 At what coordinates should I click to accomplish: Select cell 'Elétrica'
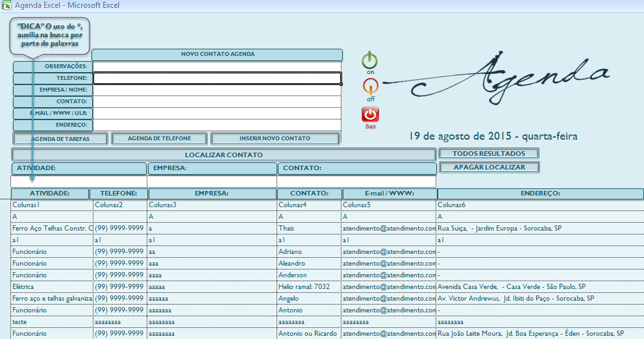tap(52, 287)
